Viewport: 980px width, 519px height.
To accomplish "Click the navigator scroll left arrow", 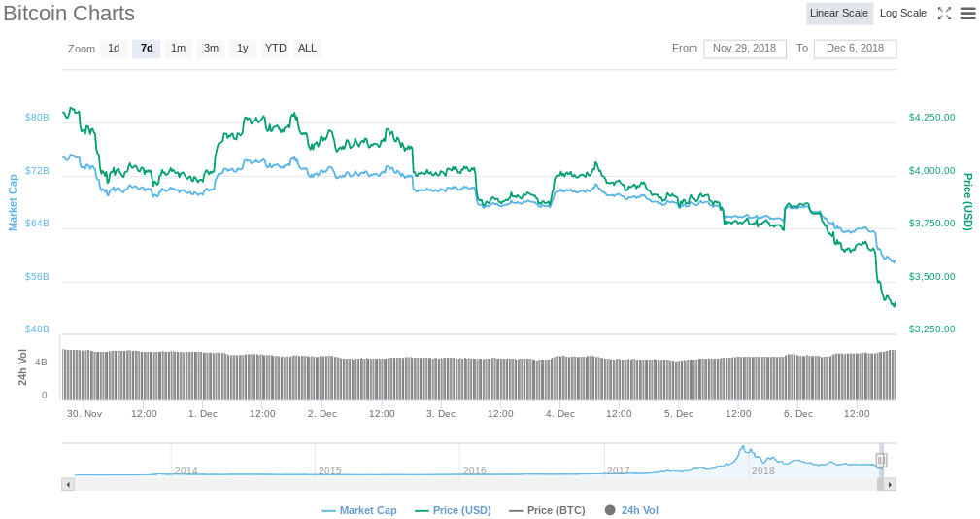I will click(68, 485).
